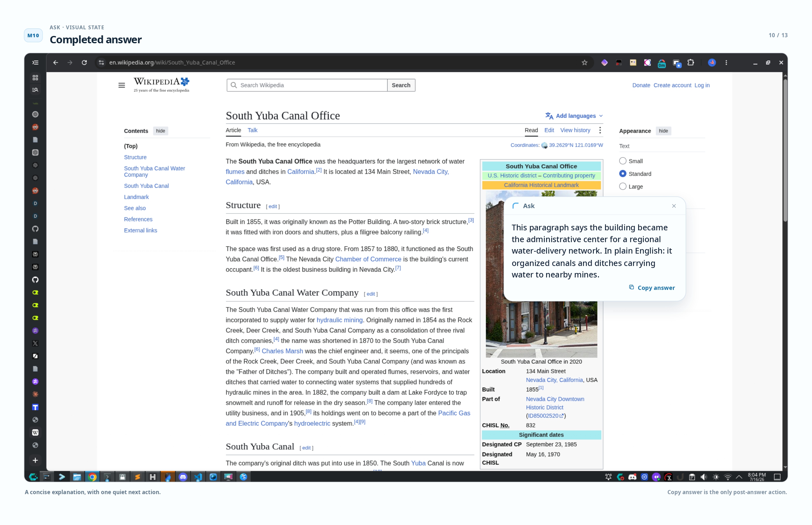Jump to South Yuba Canal Water Company section
Viewport: 812px width, 525px height.
(154, 171)
